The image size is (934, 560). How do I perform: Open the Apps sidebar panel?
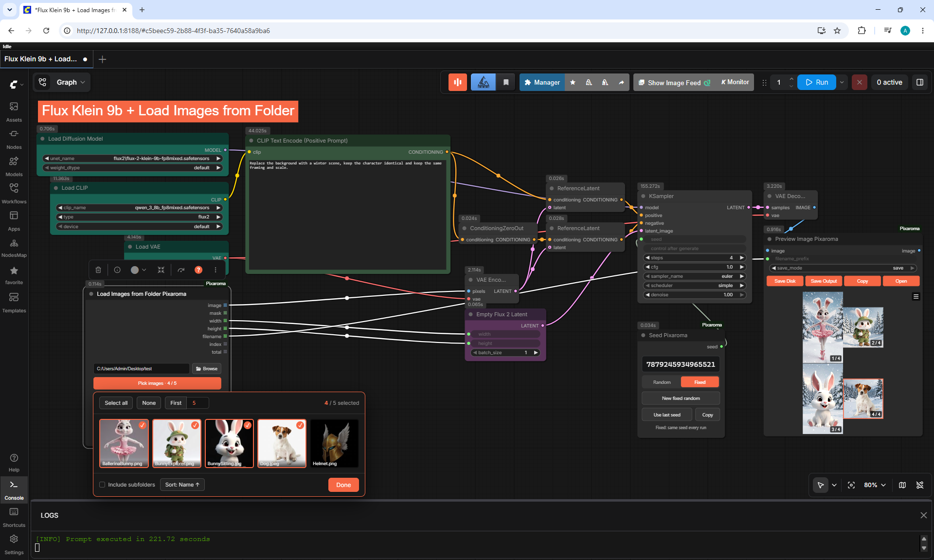(14, 220)
